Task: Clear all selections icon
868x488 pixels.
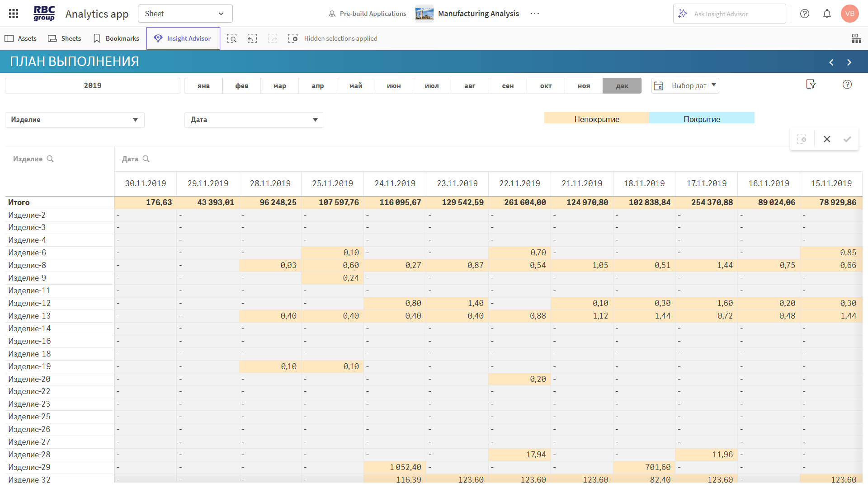Action: [x=293, y=38]
